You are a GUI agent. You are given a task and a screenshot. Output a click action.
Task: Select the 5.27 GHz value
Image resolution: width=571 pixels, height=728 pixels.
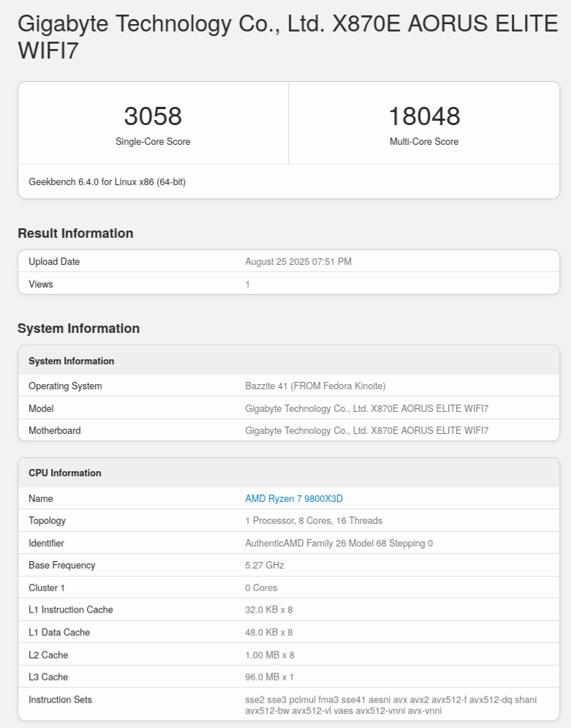tap(265, 566)
